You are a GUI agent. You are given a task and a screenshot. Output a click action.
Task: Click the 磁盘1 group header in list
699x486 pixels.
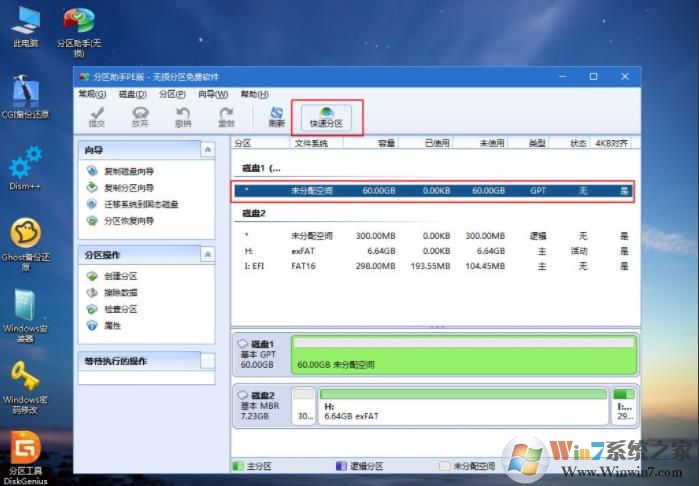261,169
